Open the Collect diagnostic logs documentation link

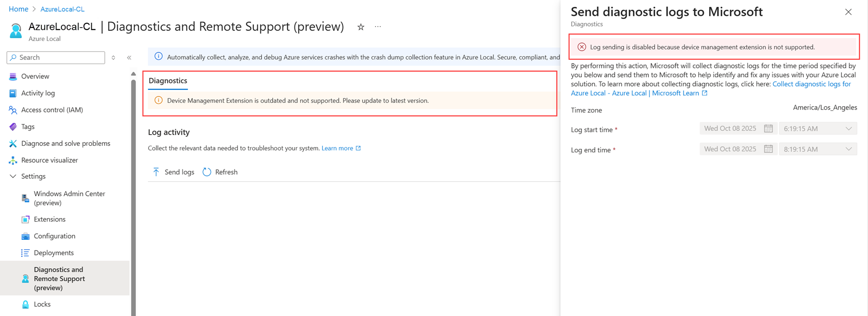click(x=811, y=84)
